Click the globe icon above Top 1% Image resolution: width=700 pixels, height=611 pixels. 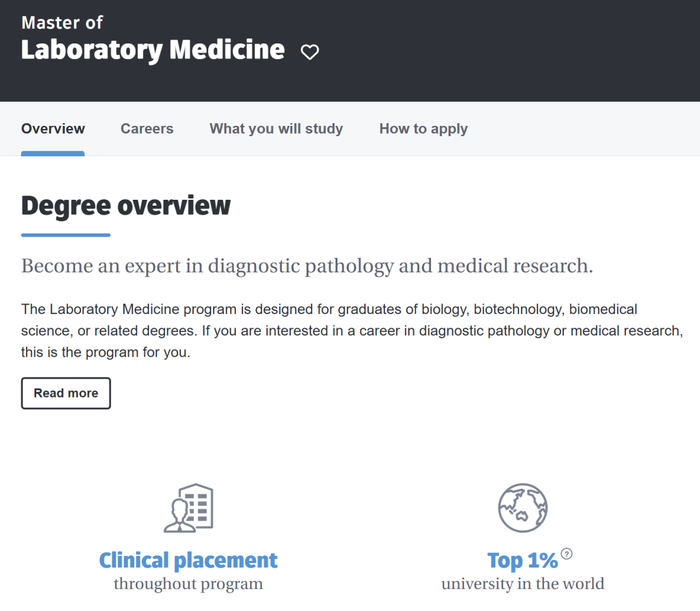click(x=522, y=508)
